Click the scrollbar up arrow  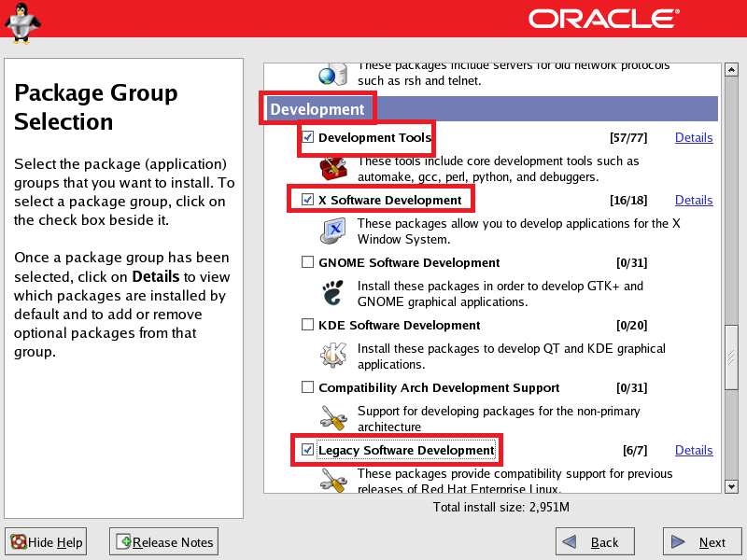pos(731,70)
